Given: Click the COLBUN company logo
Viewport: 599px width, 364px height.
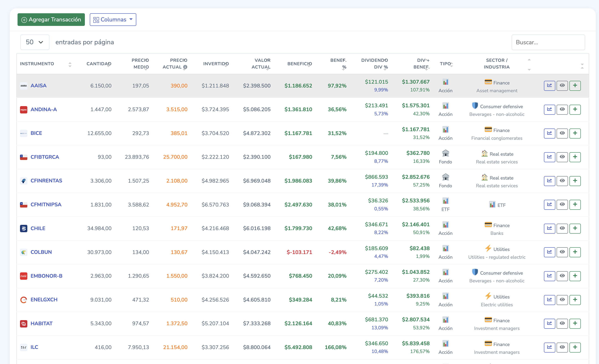Looking at the screenshot, I should pyautogui.click(x=24, y=252).
